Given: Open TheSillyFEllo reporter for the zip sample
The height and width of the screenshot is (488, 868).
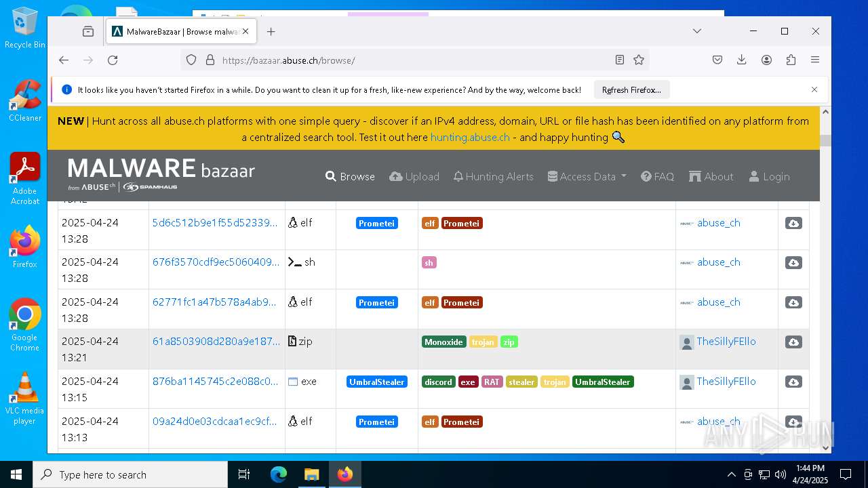Looking at the screenshot, I should pyautogui.click(x=726, y=341).
